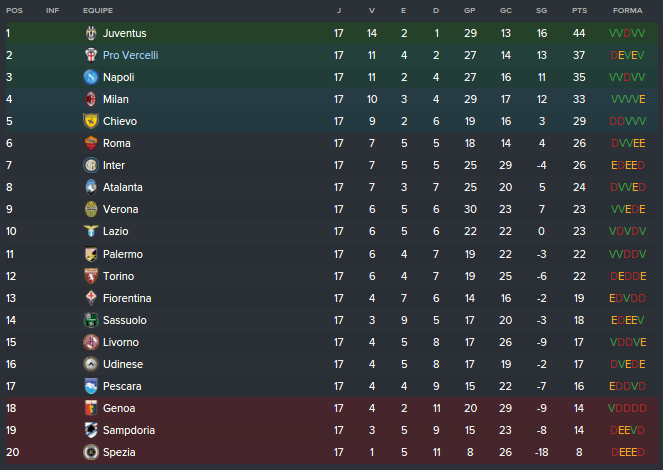663x470 pixels.
Task: Click Verona's recent form results
Action: (627, 209)
